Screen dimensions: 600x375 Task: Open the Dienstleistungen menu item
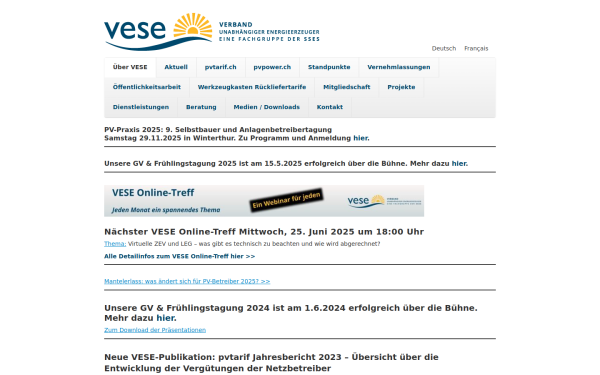coord(141,107)
